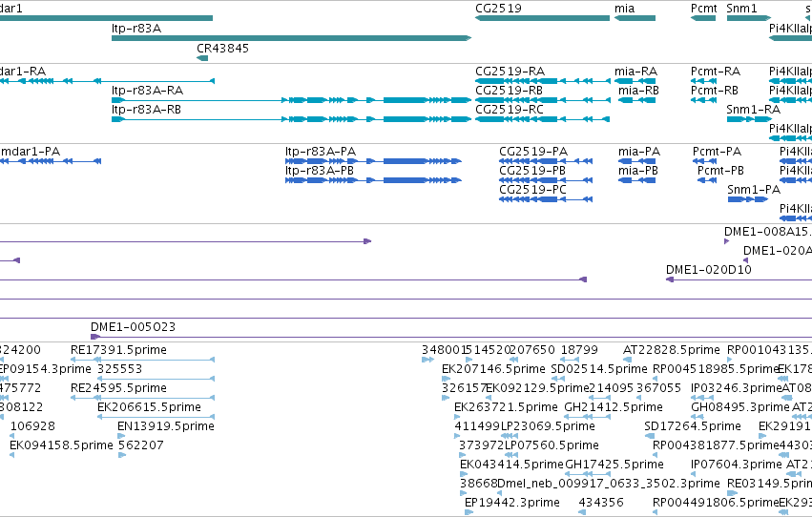
Task: Click the mdar1-PA protein feature
Action: 51,161
